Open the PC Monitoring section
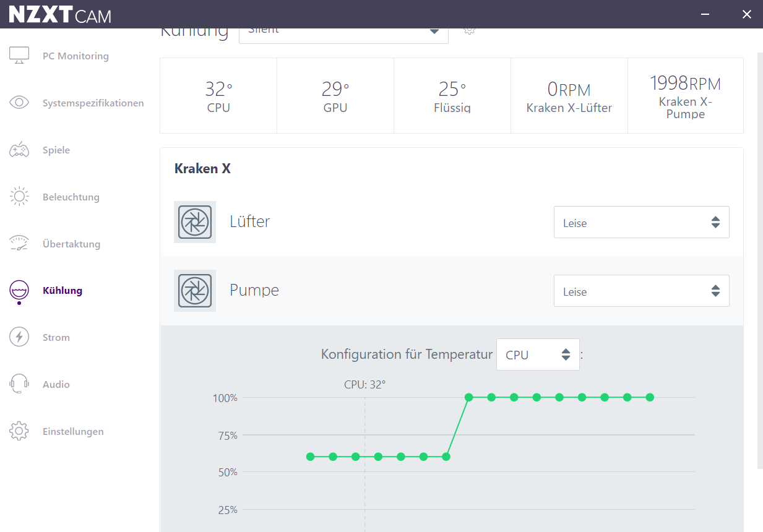Image resolution: width=763 pixels, height=532 pixels. pos(75,56)
